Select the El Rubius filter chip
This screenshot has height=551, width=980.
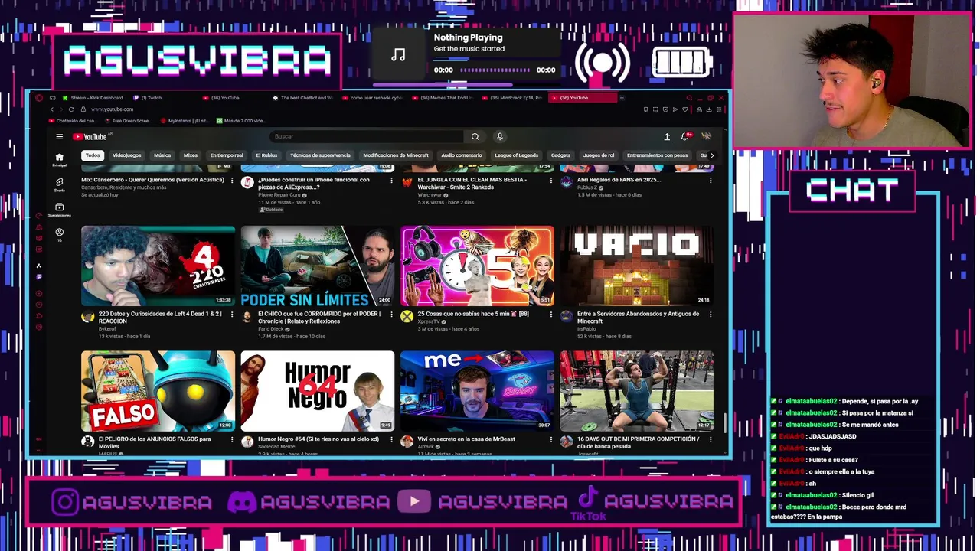click(266, 155)
